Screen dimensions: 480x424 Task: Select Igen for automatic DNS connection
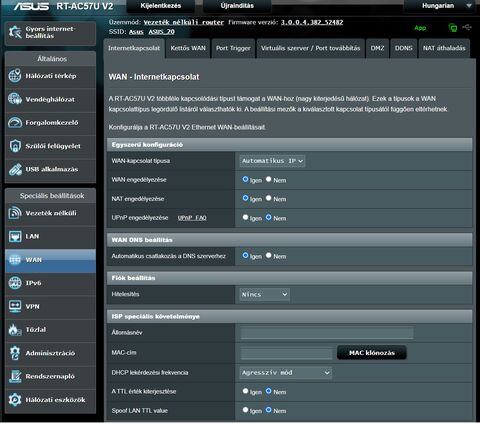(246, 256)
